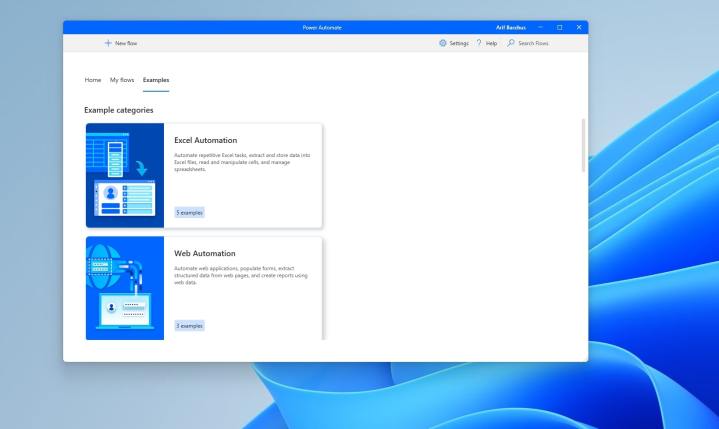Open the Web Automation card thumbnail

125,288
